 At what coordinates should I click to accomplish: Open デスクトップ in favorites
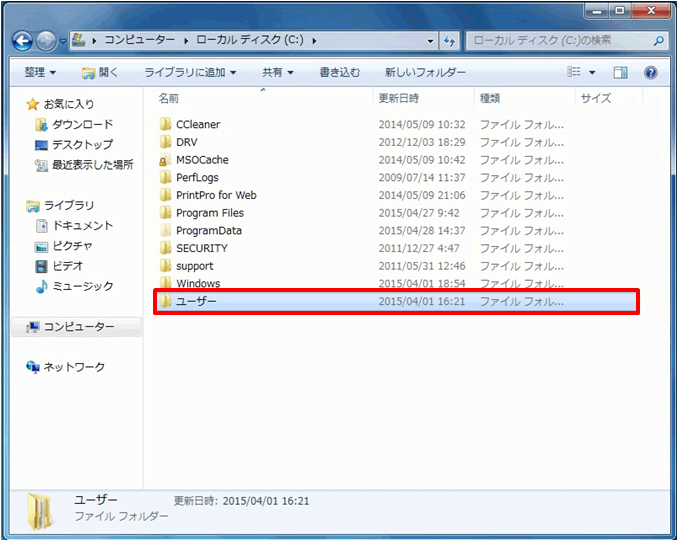point(83,144)
